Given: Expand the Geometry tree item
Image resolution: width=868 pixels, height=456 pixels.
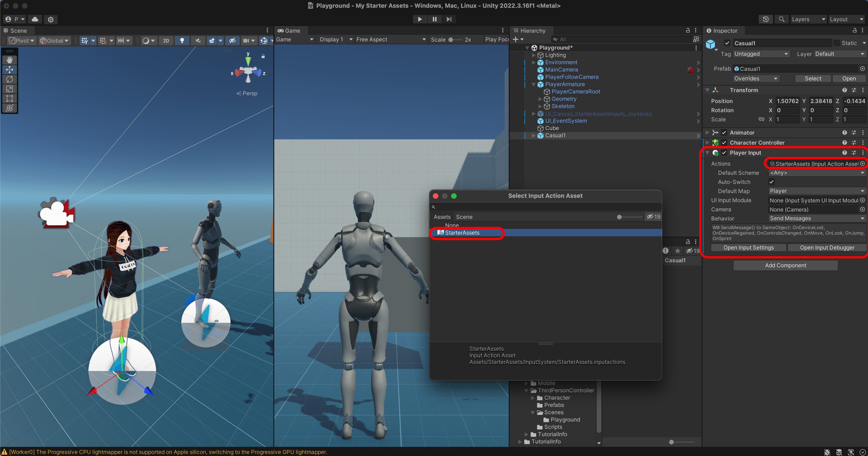Looking at the screenshot, I should point(540,99).
